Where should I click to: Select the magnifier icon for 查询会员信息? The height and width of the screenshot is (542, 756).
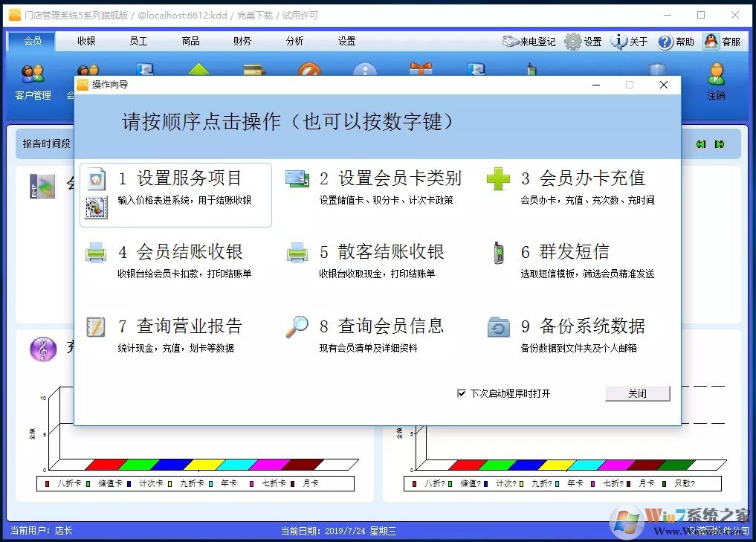(x=297, y=326)
